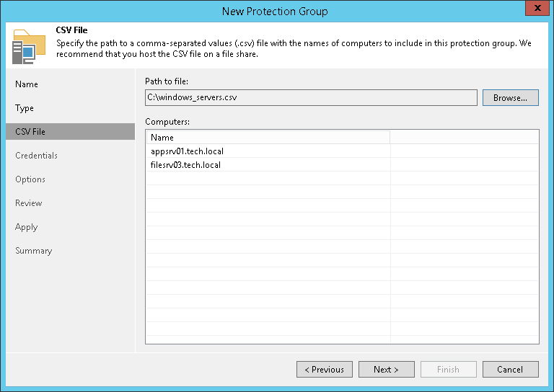Go to the Review step
Image resolution: width=554 pixels, height=392 pixels.
pos(29,203)
